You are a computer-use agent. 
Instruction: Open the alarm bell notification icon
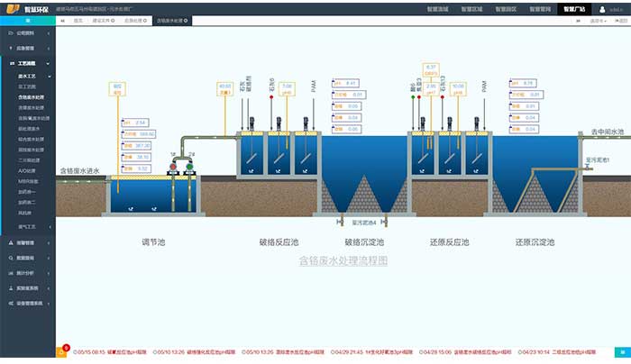62,351
